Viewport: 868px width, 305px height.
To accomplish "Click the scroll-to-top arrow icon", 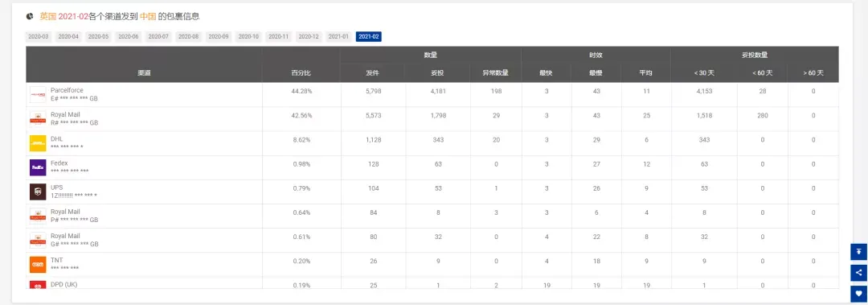I will 858,251.
